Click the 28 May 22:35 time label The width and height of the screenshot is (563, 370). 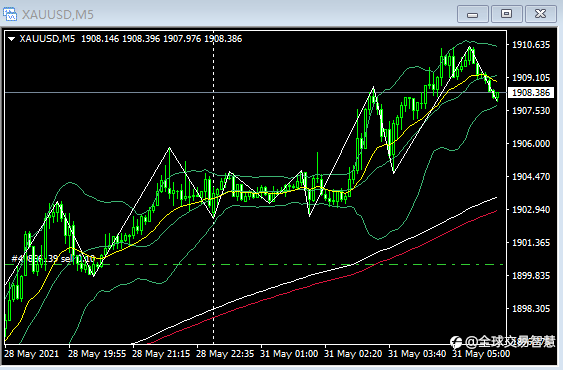225,354
